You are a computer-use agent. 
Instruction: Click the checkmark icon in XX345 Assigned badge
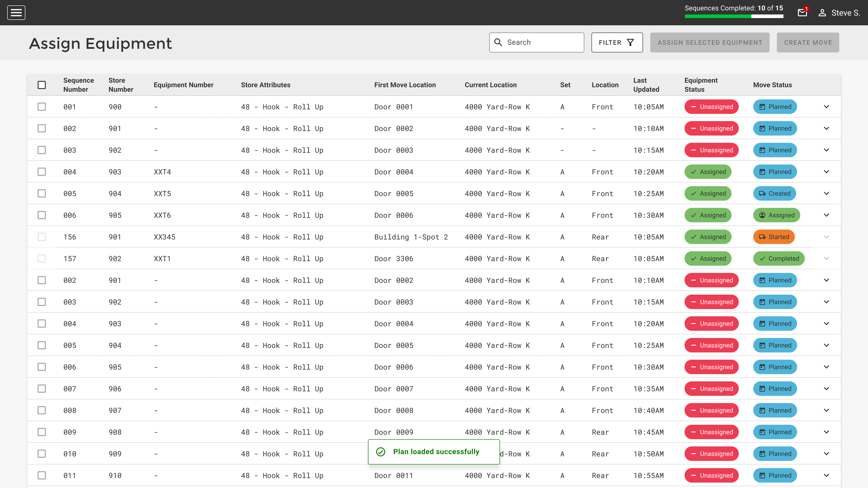(x=693, y=237)
